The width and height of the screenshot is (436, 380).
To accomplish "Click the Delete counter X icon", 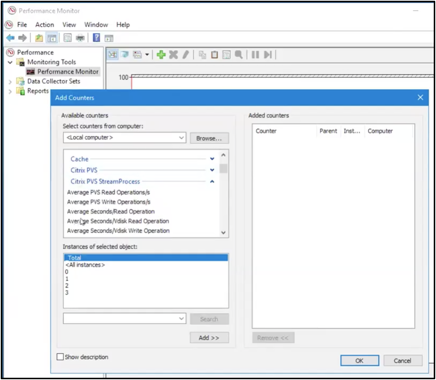I will click(x=173, y=54).
